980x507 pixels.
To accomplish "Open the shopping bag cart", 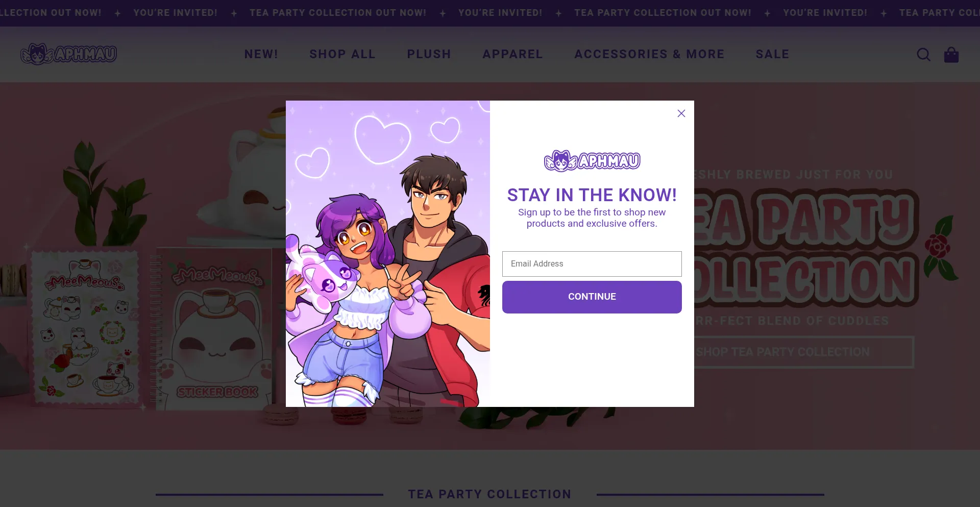I will click(951, 55).
